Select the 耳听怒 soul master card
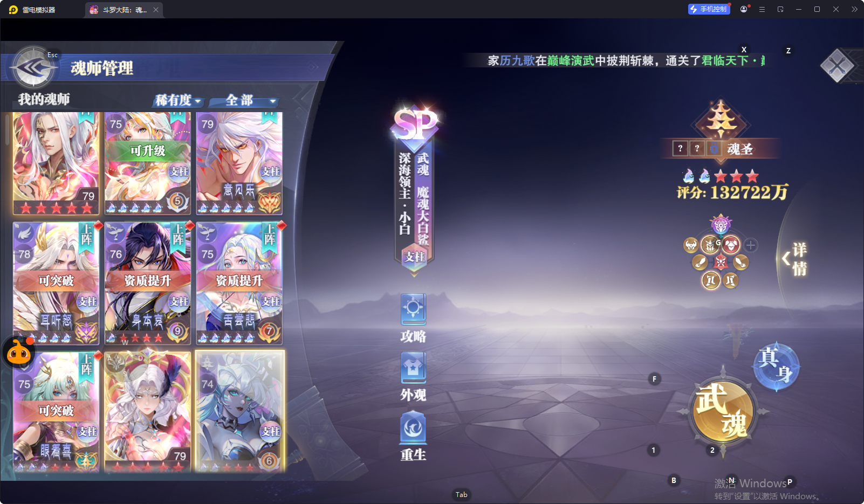This screenshot has width=864, height=504. click(56, 283)
